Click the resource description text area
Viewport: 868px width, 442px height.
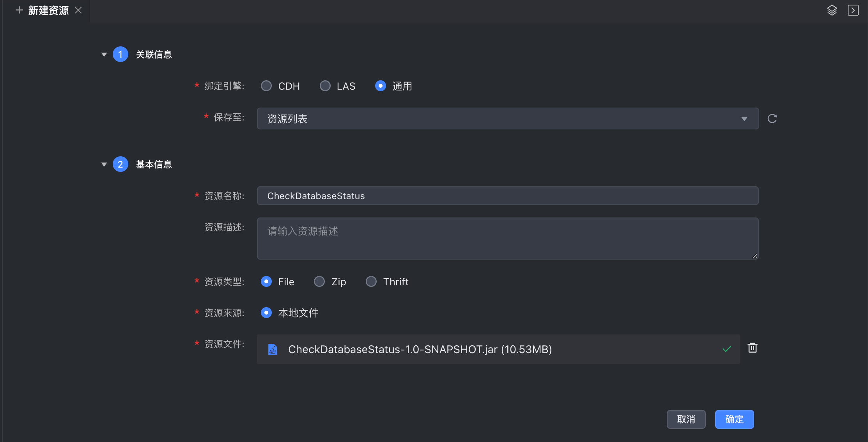[x=507, y=239]
